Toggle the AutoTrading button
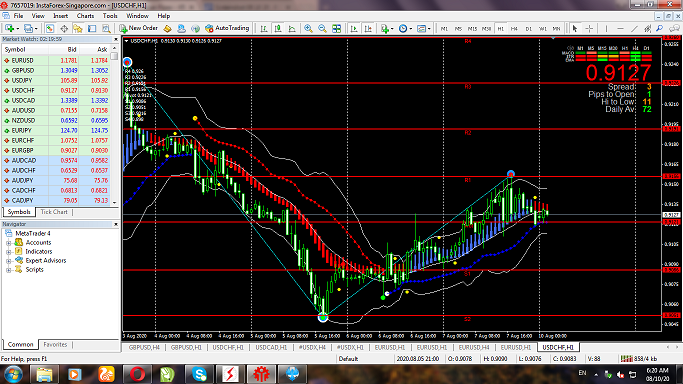Viewport: 683px width, 384px height. tap(227, 28)
